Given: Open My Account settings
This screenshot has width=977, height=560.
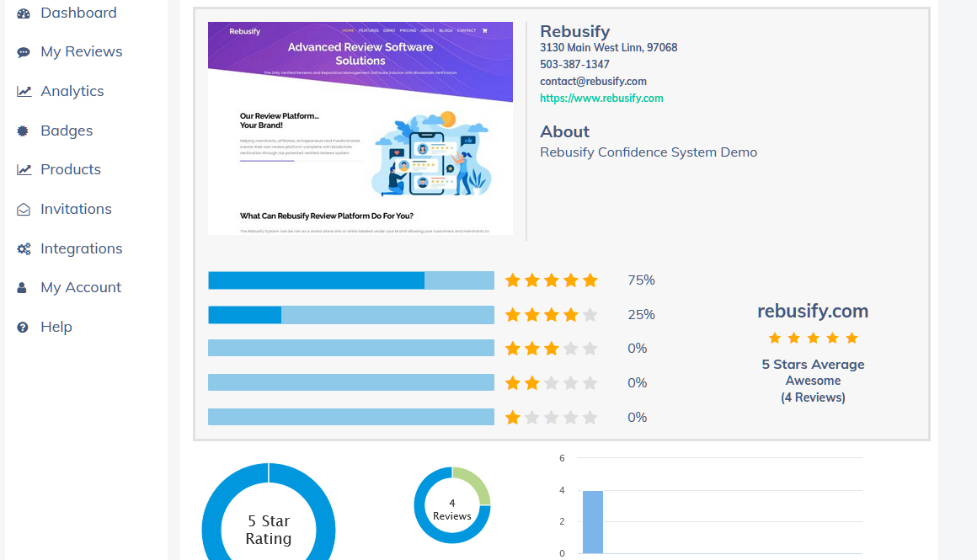Looking at the screenshot, I should 80,287.
